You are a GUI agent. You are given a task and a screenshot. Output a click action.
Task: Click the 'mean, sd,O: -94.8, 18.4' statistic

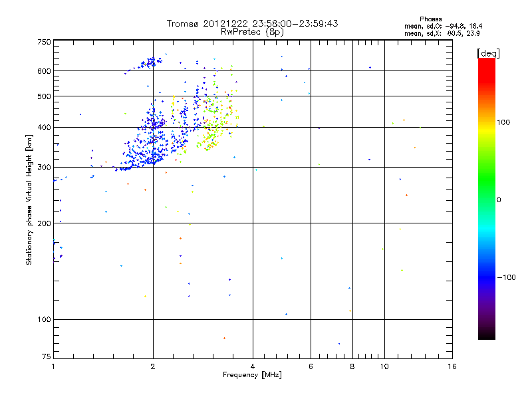(443, 26)
